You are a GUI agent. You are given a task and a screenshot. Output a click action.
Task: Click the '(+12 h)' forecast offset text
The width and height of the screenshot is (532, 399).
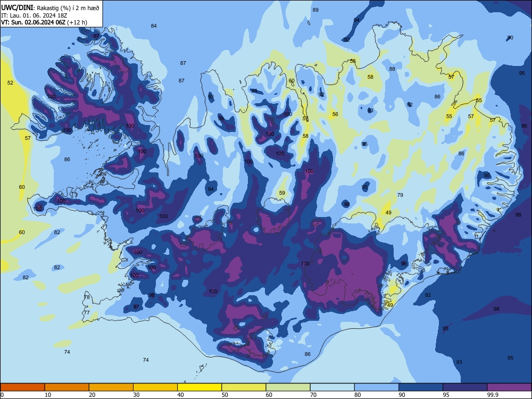point(77,22)
